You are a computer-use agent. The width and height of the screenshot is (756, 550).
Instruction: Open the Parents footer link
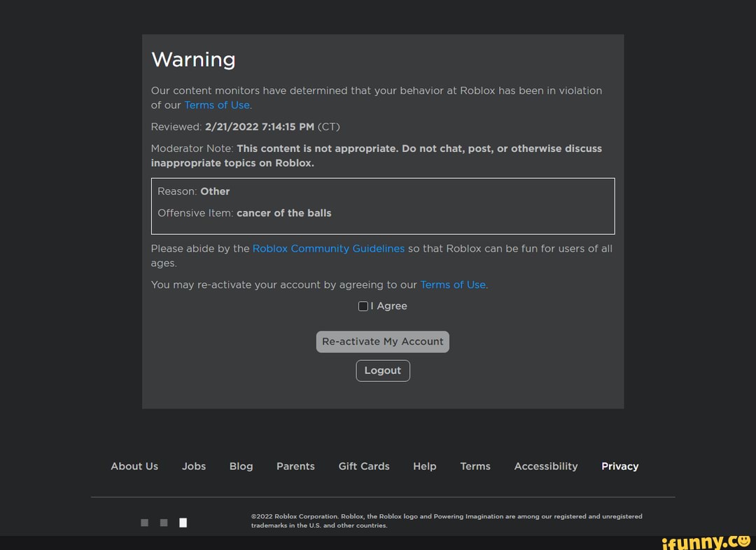pos(295,466)
